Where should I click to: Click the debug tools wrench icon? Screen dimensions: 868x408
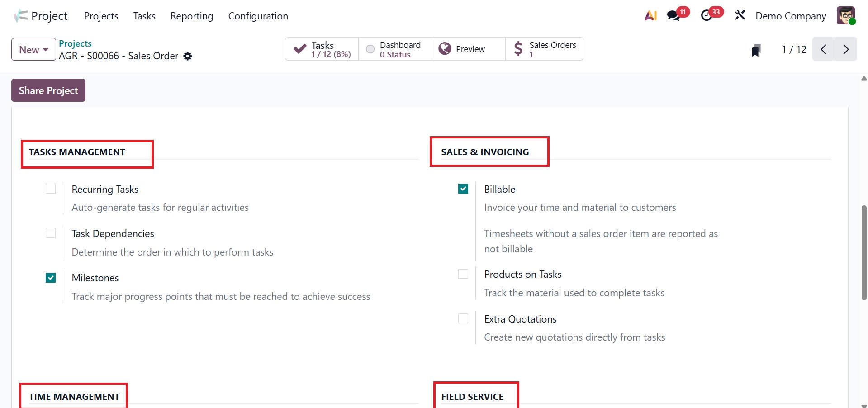point(740,16)
